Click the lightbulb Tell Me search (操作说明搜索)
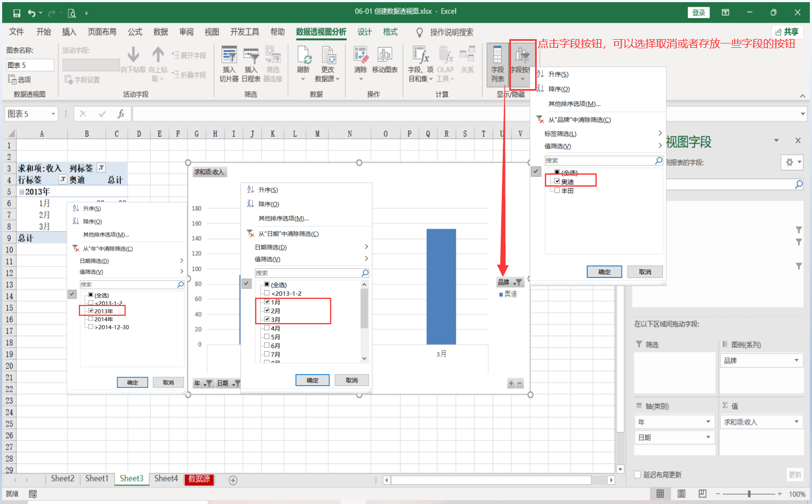 coord(445,32)
